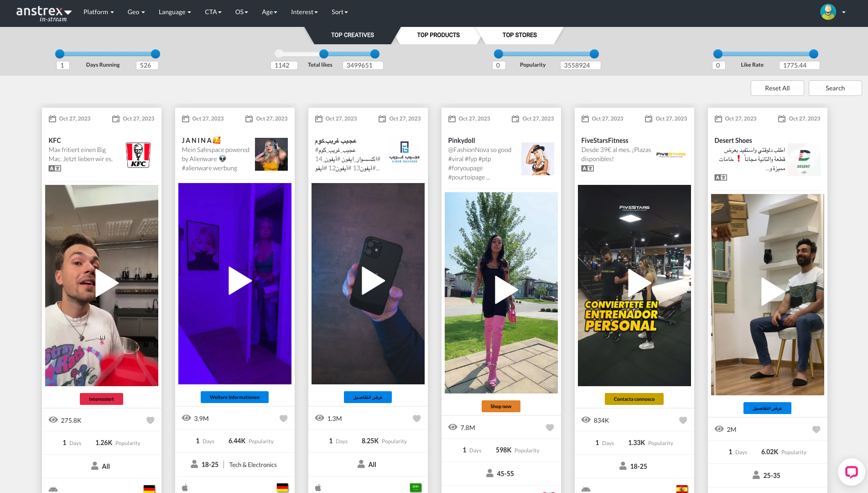Click the eye views icon on JANINA card
The width and height of the screenshot is (868, 493).
187,418
